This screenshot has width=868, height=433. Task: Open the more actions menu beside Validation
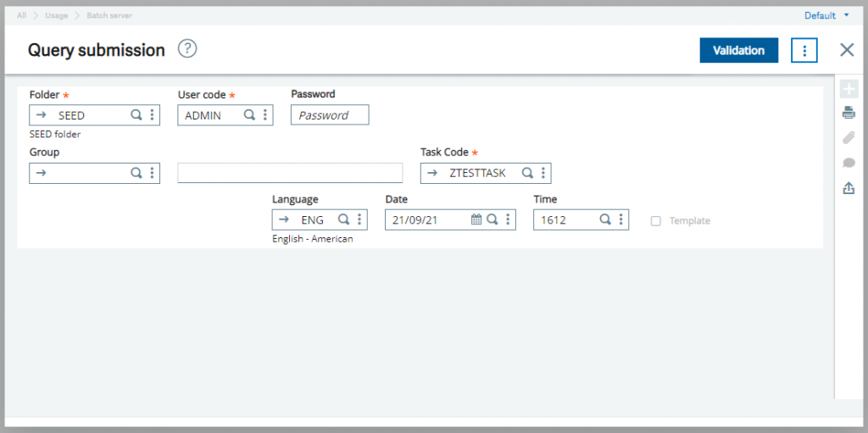coord(804,50)
